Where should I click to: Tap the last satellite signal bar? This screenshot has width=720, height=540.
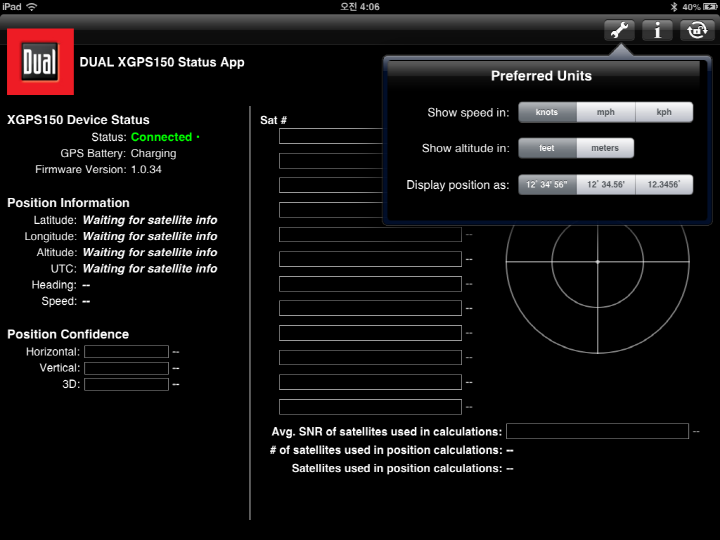(x=370, y=407)
